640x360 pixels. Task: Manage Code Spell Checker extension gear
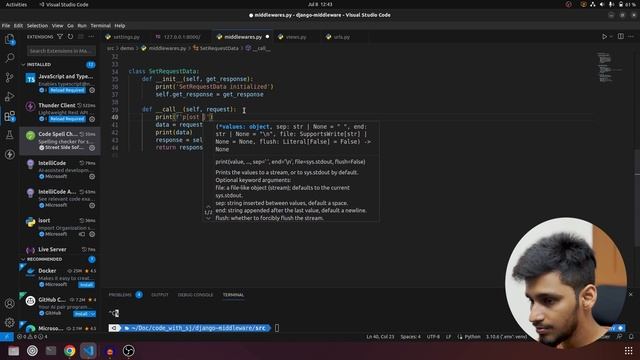tap(92, 148)
